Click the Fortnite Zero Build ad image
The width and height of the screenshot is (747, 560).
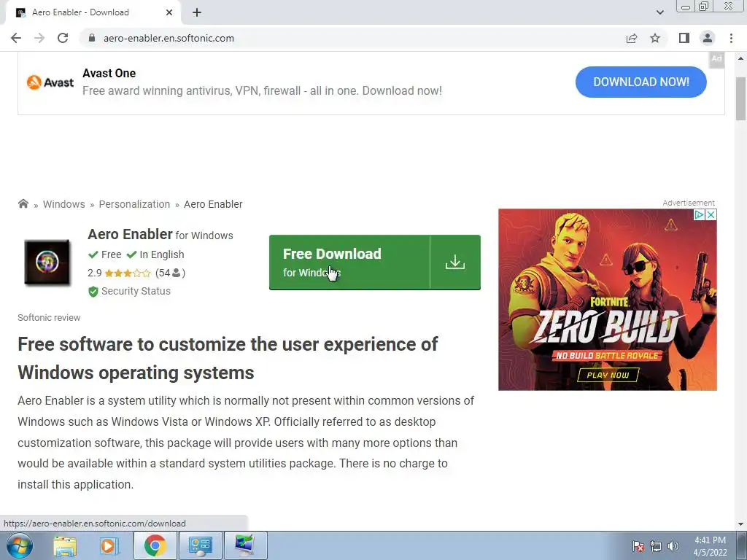608,300
